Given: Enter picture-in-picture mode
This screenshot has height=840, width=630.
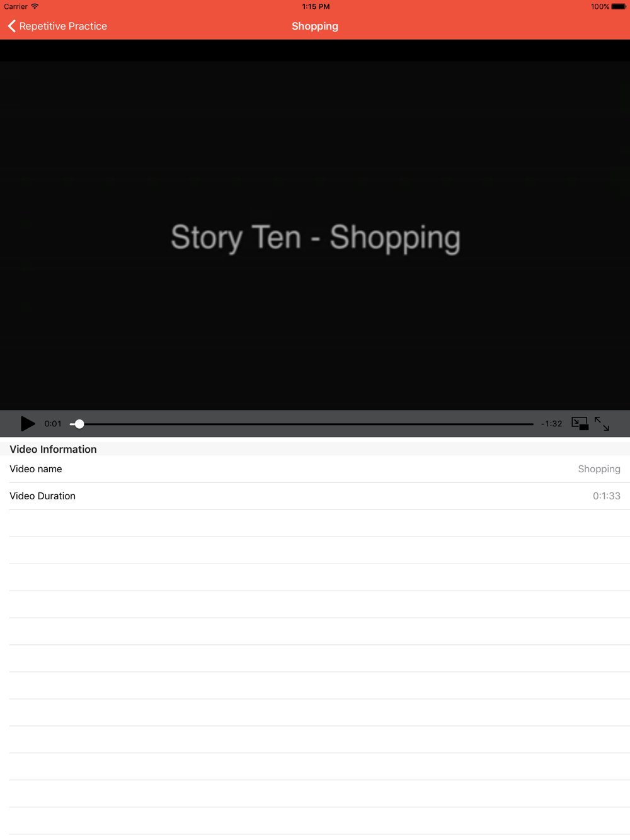Looking at the screenshot, I should click(x=580, y=423).
